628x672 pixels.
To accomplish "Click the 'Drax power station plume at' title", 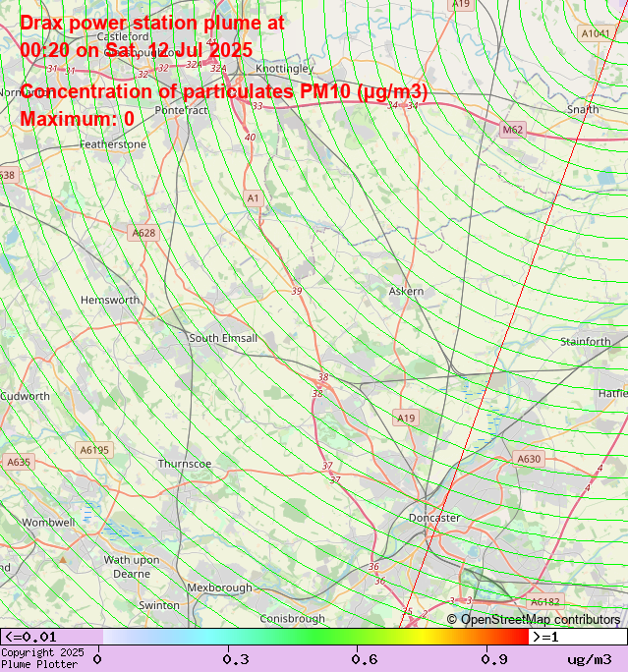I will click(152, 24).
